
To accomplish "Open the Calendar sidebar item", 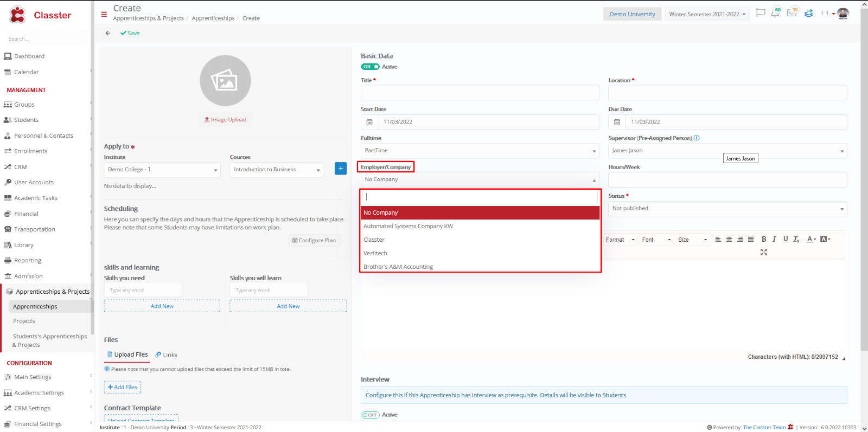I will click(x=26, y=72).
